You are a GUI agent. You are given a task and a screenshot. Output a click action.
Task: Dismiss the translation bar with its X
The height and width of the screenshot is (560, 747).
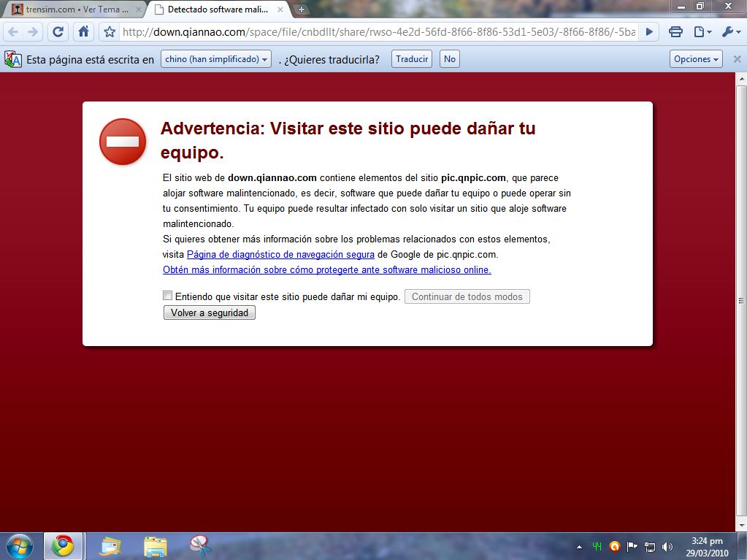pyautogui.click(x=737, y=59)
